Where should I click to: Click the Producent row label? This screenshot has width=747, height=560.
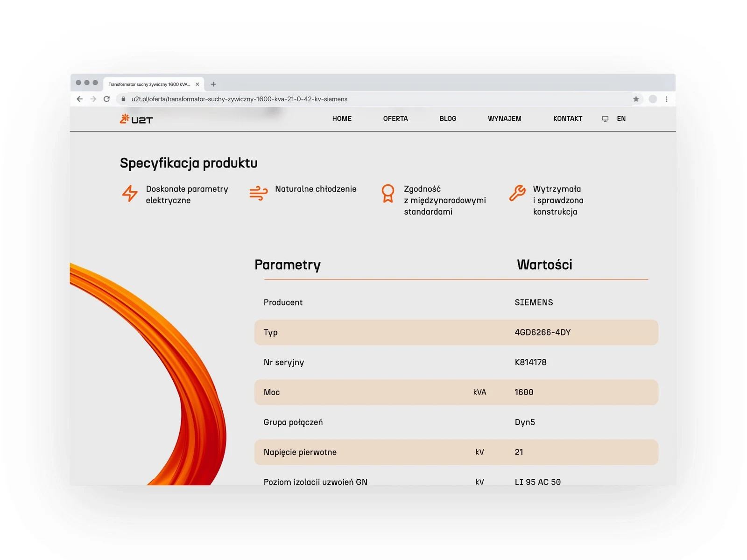tap(283, 302)
